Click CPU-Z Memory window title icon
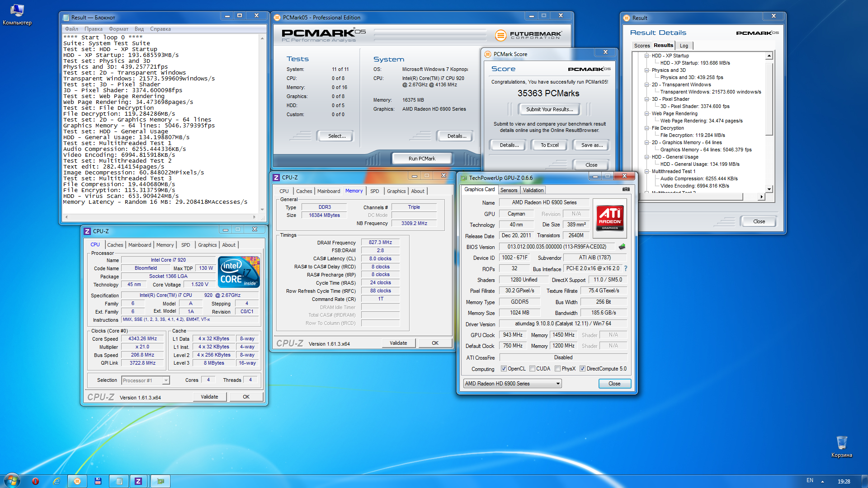This screenshot has height=488, width=868. click(276, 178)
